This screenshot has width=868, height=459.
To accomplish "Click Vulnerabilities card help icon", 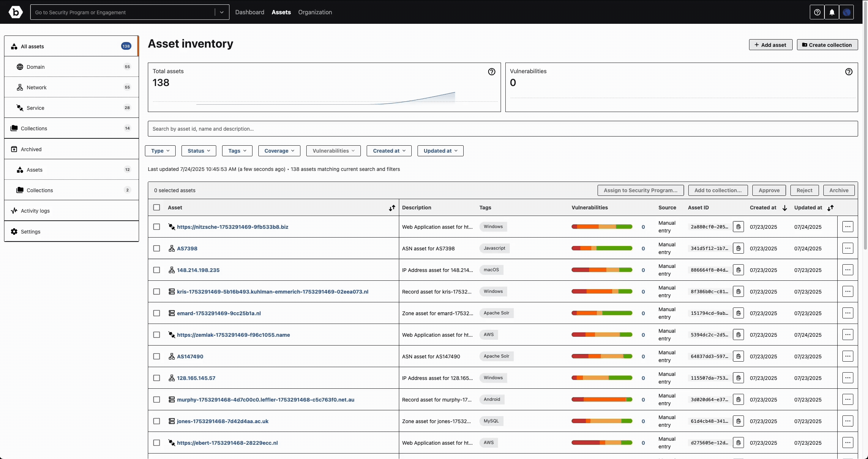I will [x=849, y=72].
